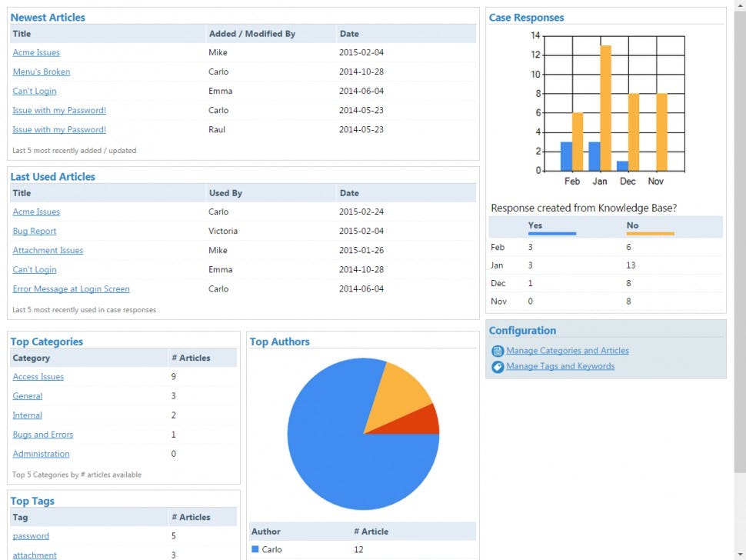Click date 2014-10-28 next to Menu's Broken
Viewport: 746px width, 560px height.
click(361, 72)
